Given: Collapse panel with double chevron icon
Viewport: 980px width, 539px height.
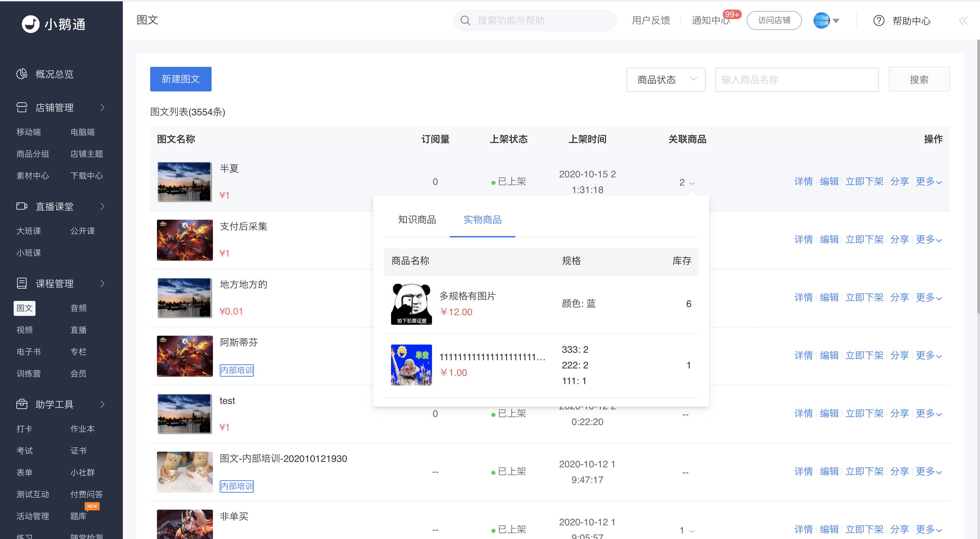Looking at the screenshot, I should click(963, 20).
